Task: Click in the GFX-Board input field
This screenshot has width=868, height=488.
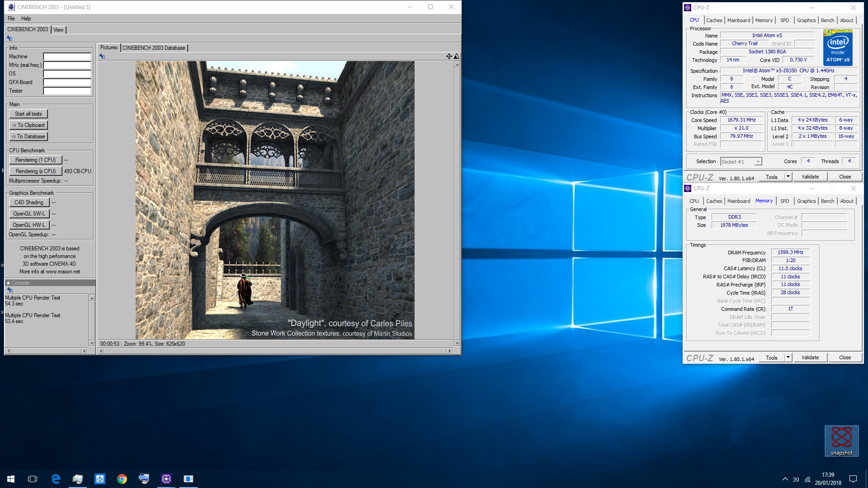Action: coord(67,82)
